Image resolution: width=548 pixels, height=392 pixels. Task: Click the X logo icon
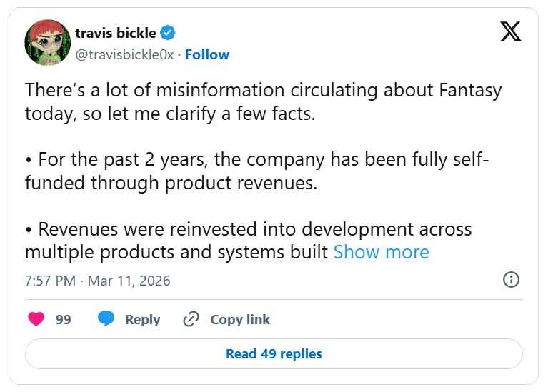pyautogui.click(x=510, y=31)
